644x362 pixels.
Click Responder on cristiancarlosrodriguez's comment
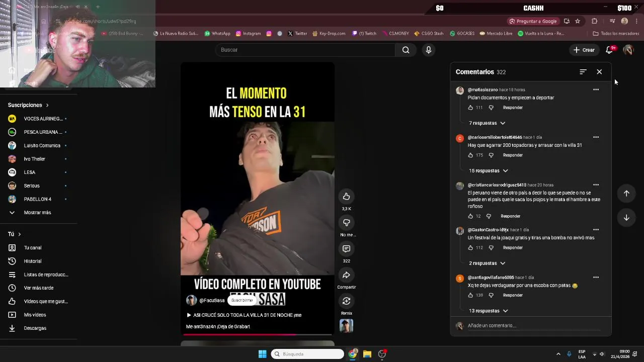510,216
